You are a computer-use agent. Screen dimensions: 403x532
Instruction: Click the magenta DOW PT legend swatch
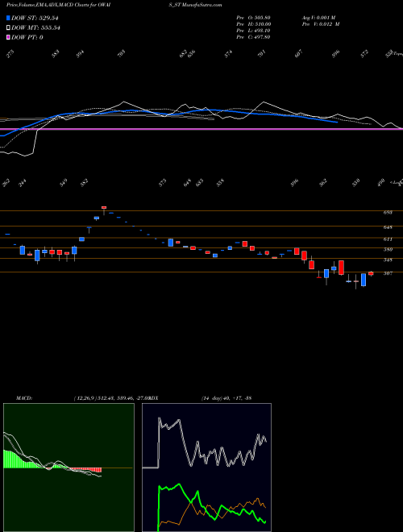(8, 37)
